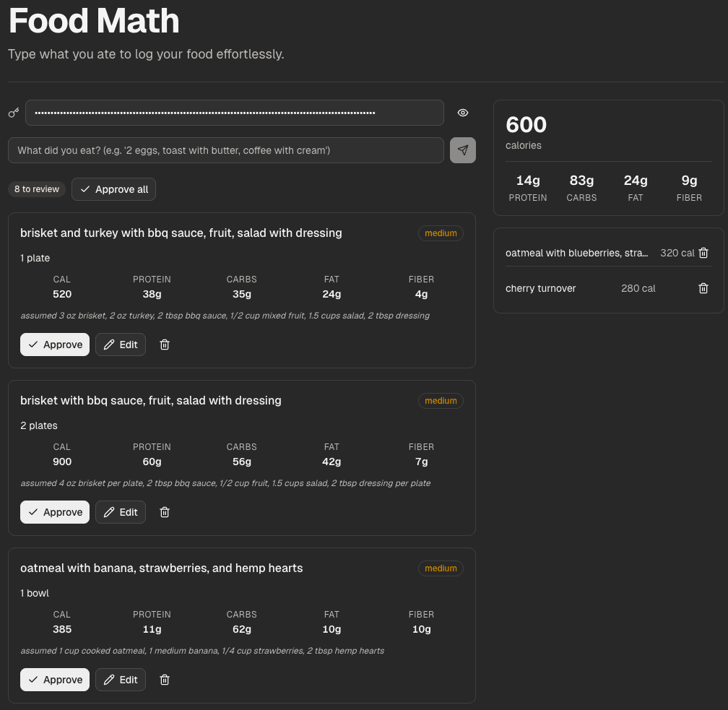Click the 14g PROTEIN summary value

tap(528, 180)
